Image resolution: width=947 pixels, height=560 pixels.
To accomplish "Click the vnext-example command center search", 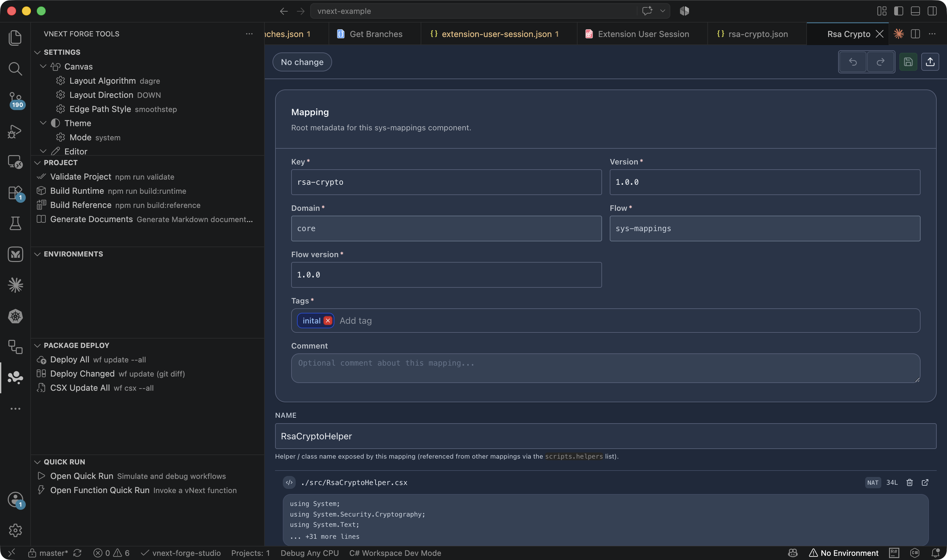I will point(474,11).
